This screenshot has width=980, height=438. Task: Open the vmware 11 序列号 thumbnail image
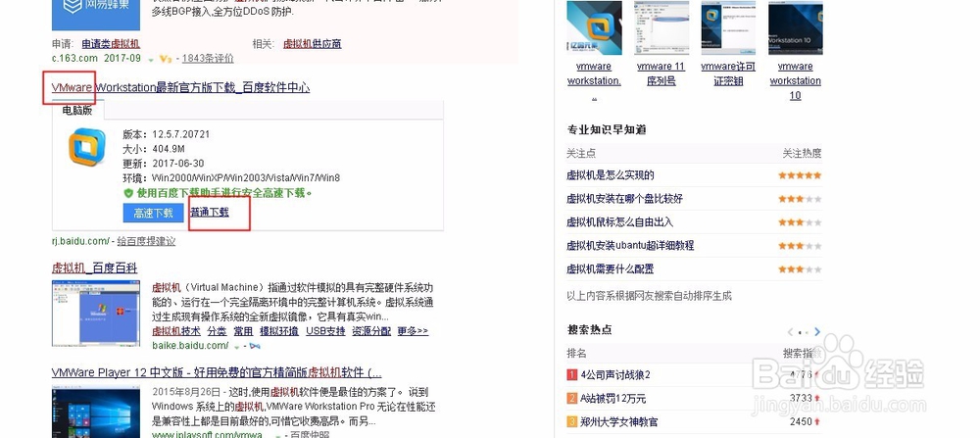[661, 28]
